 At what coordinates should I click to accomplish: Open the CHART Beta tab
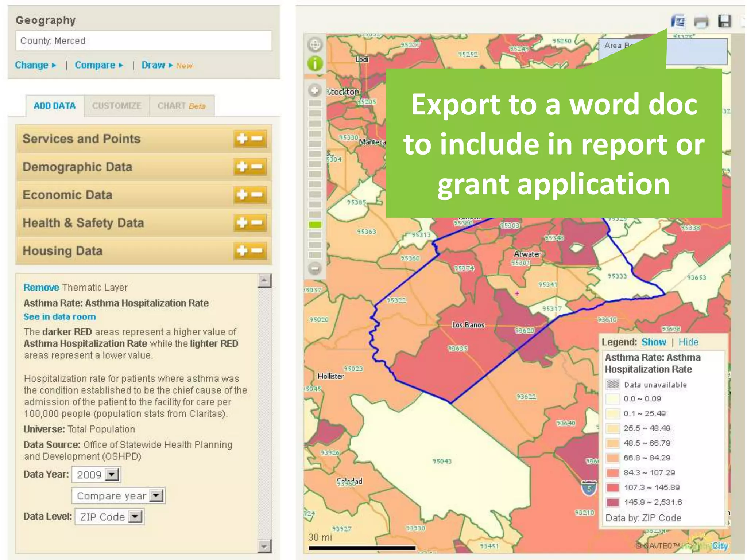182,106
